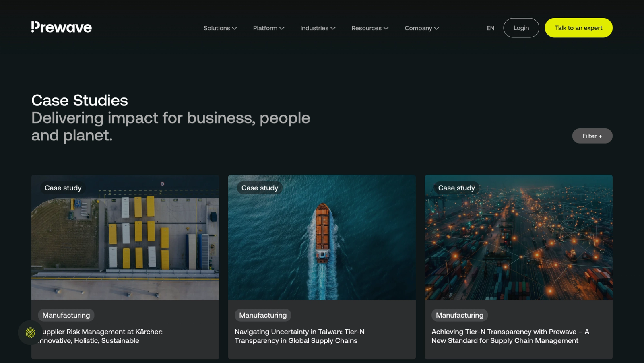
Task: Click the Login button
Action: tap(521, 28)
